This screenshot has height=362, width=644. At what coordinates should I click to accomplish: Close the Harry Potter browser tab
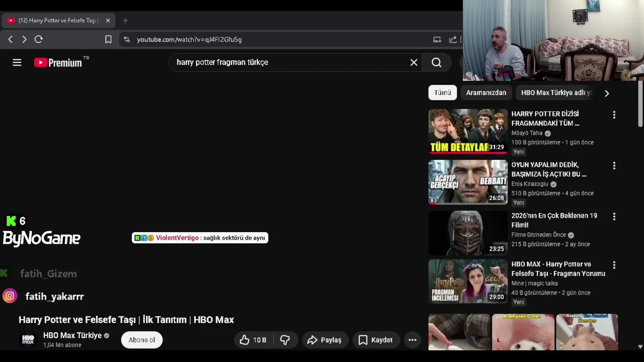pyautogui.click(x=108, y=21)
